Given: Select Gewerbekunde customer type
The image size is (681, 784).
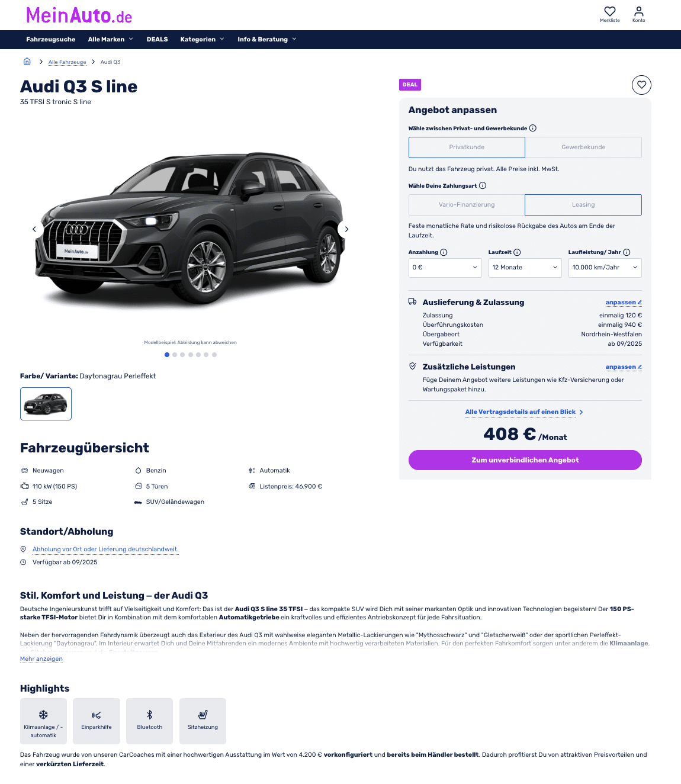Looking at the screenshot, I should 583,147.
